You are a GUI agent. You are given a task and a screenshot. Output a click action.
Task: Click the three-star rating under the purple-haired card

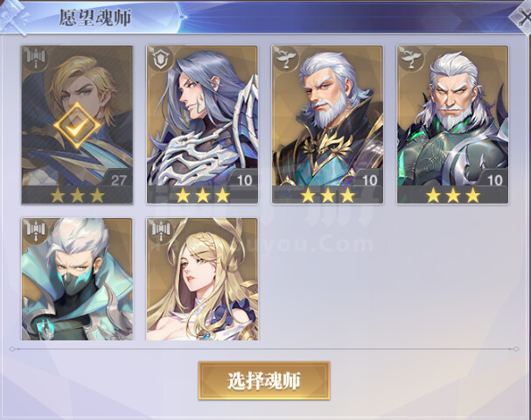(x=202, y=195)
